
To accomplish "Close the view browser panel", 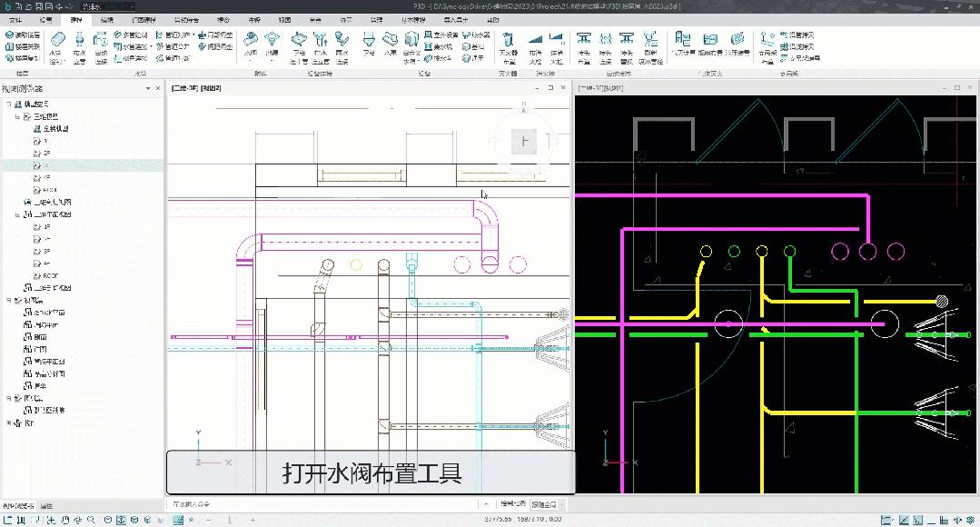I will click(157, 88).
